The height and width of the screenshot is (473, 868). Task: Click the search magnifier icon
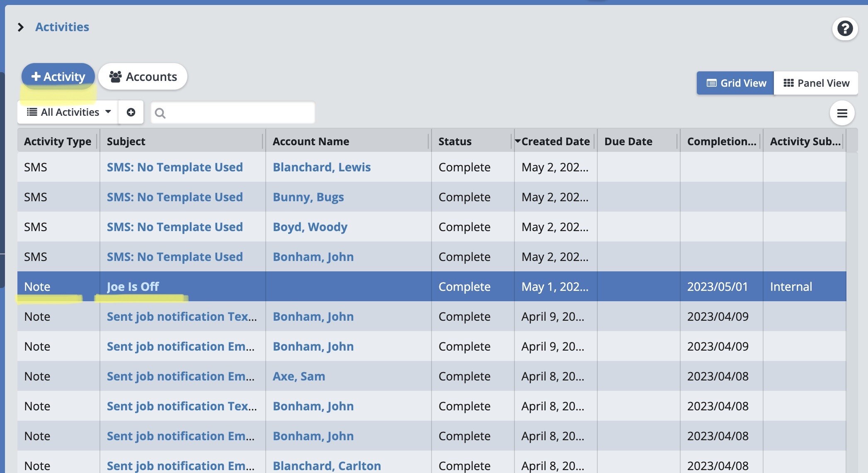pyautogui.click(x=160, y=113)
